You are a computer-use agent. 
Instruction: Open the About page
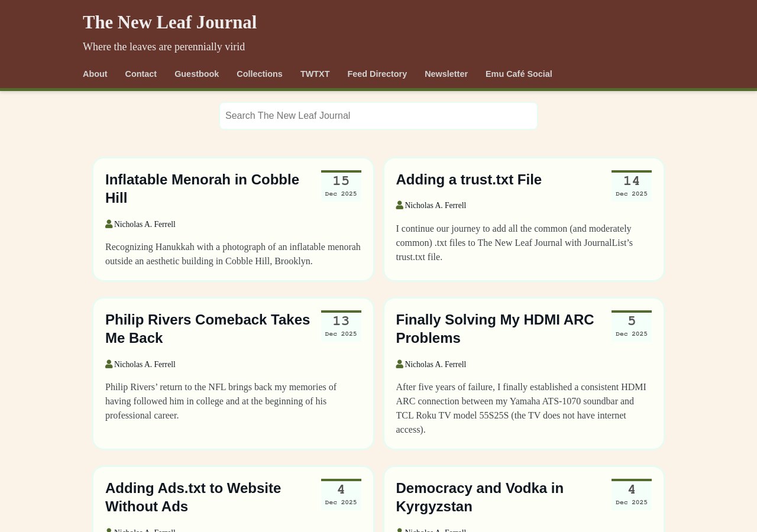click(95, 74)
